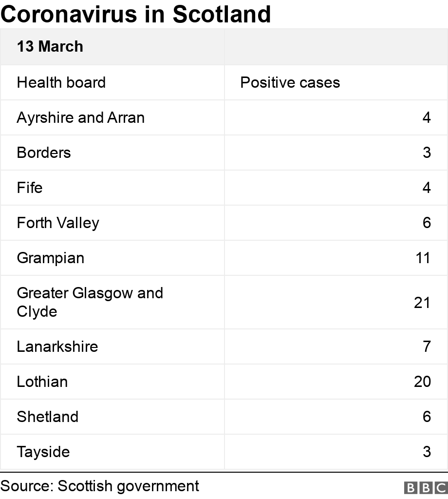Click the 'Health board' column heading
448x499 pixels.
[61, 82]
